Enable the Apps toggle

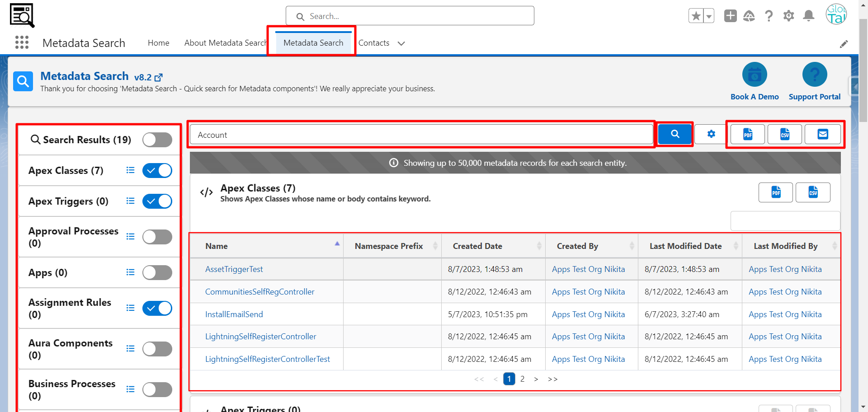pyautogui.click(x=157, y=272)
